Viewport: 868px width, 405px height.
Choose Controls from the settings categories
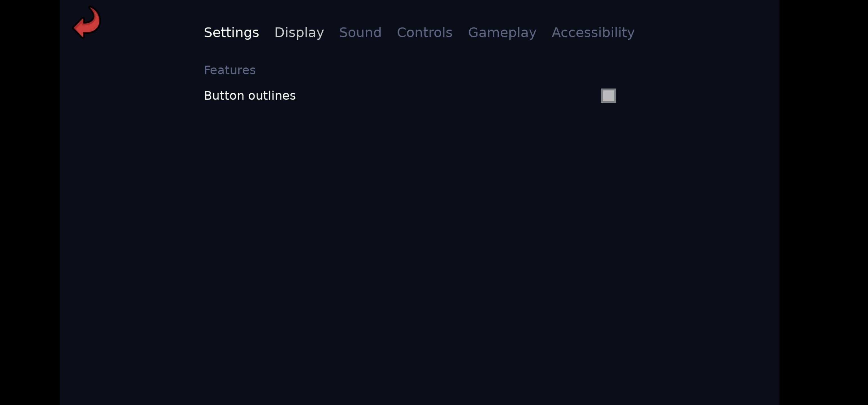424,32
